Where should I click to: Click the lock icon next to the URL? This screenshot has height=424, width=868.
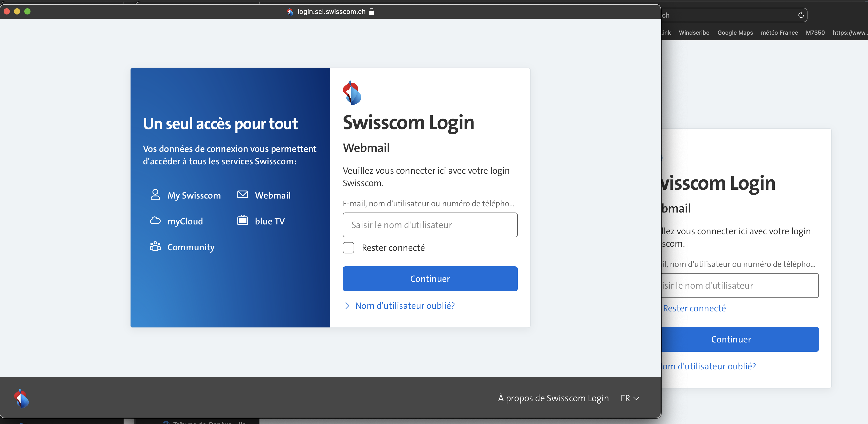(371, 11)
